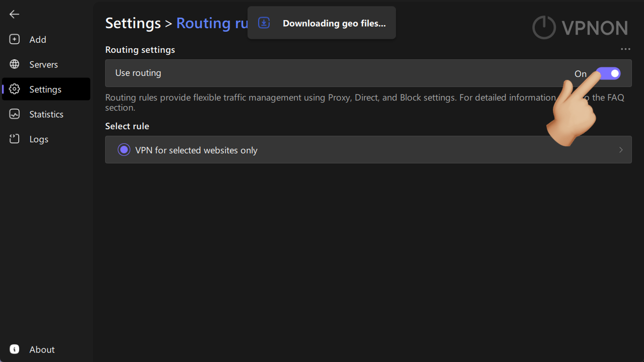This screenshot has width=644, height=362.
Task: Select Settings in the sidebar menu
Action: click(44, 89)
